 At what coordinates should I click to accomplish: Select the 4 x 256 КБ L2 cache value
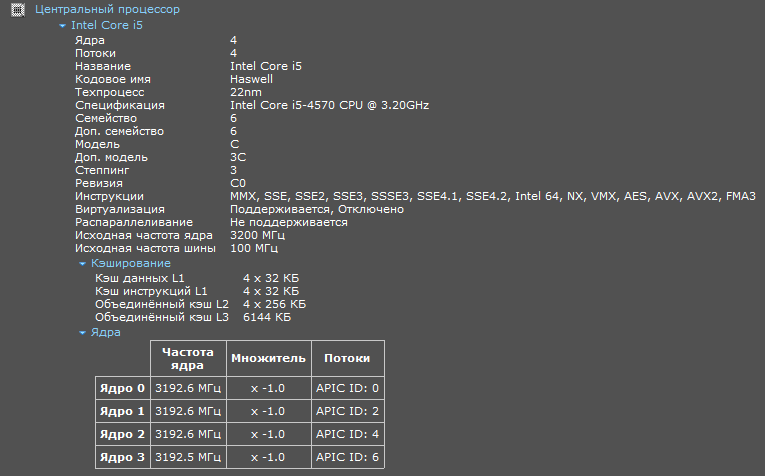coord(275,304)
